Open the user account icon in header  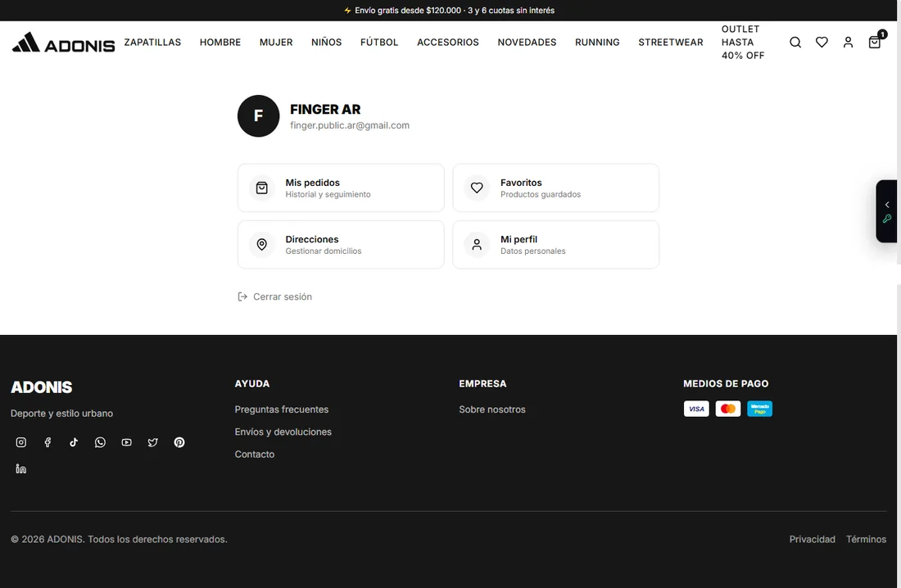848,42
